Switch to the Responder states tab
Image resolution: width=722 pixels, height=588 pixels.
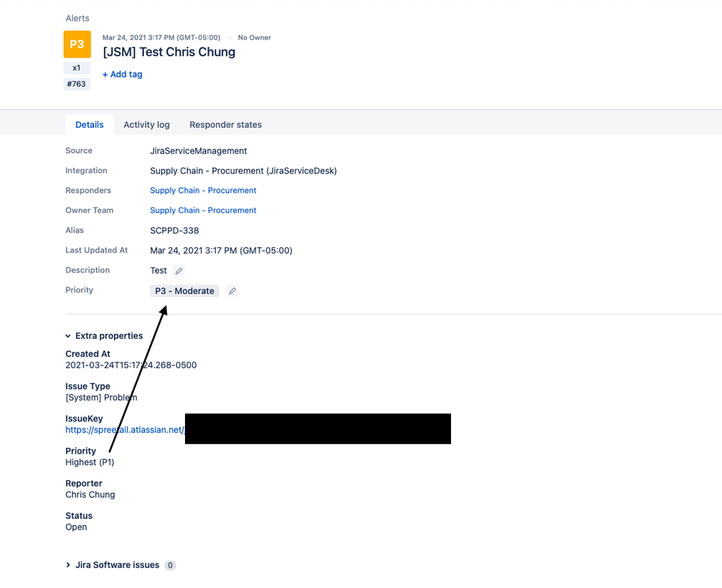(x=225, y=125)
